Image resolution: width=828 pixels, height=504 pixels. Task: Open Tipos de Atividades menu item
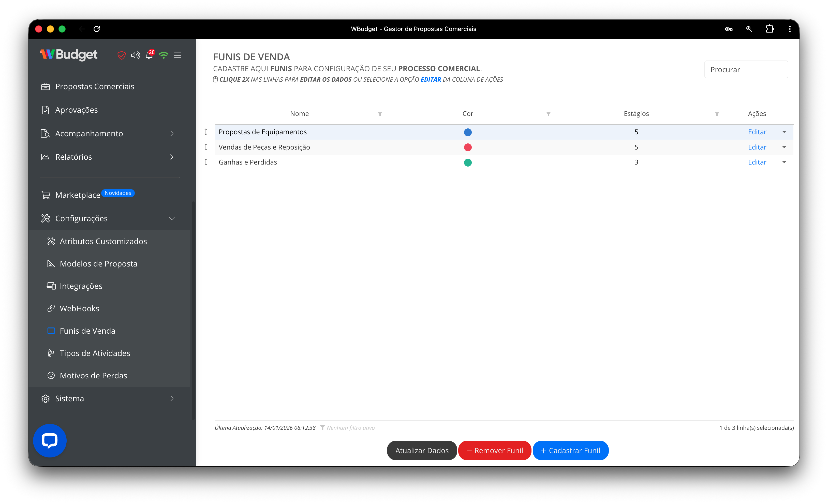[95, 353]
